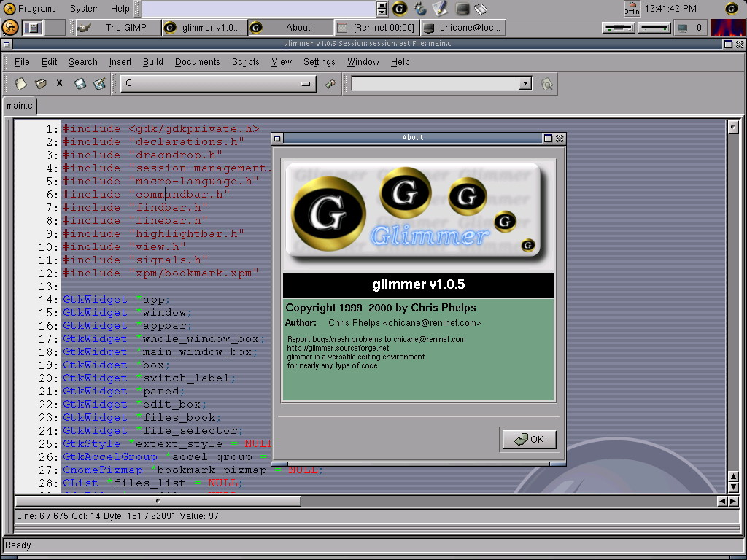The image size is (747, 560).
Task: Open the C language option menu
Action: click(x=217, y=84)
